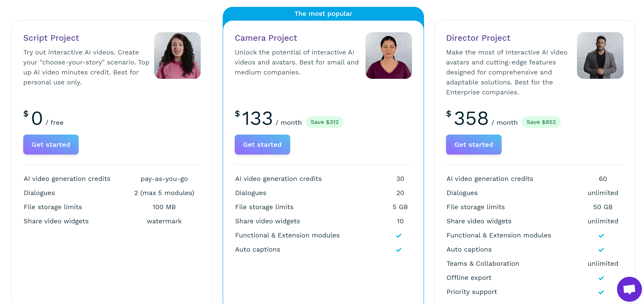Click the Director Project avatar image

(600, 56)
